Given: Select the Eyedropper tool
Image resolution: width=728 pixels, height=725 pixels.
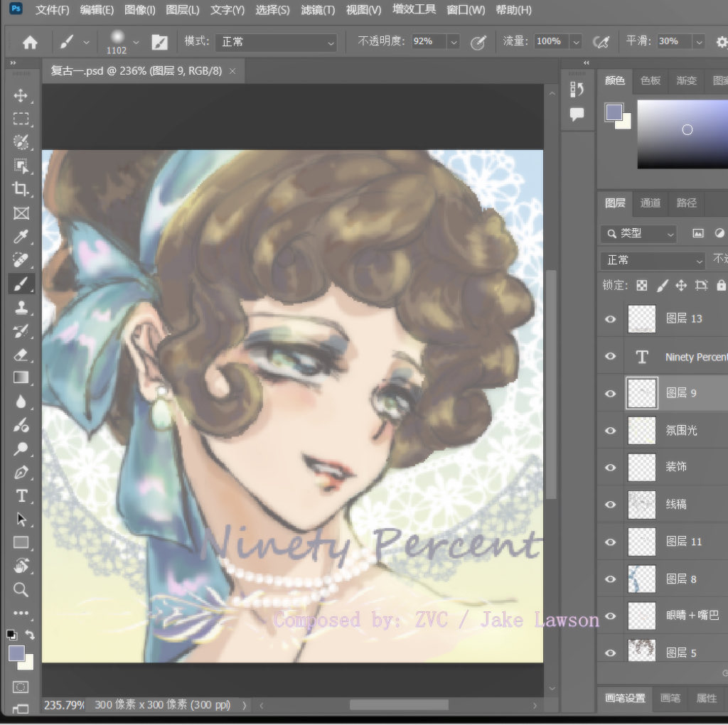Looking at the screenshot, I should point(21,237).
